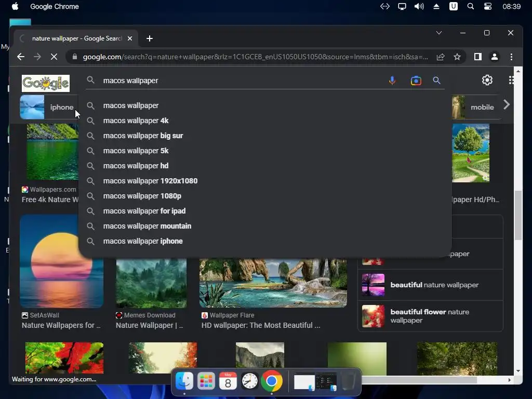Click the remote connection arrows icon
Viewport: 532px width, 399px height.
click(x=385, y=6)
